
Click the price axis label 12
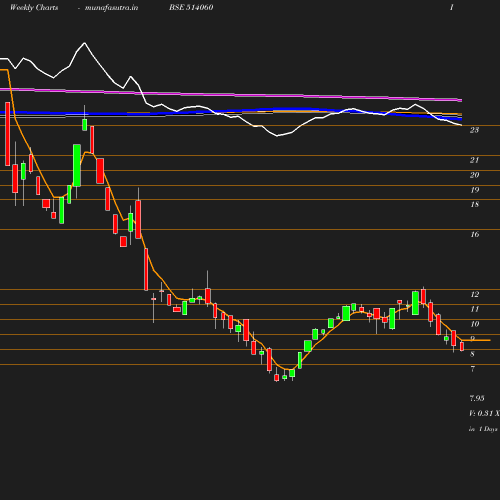click(475, 294)
